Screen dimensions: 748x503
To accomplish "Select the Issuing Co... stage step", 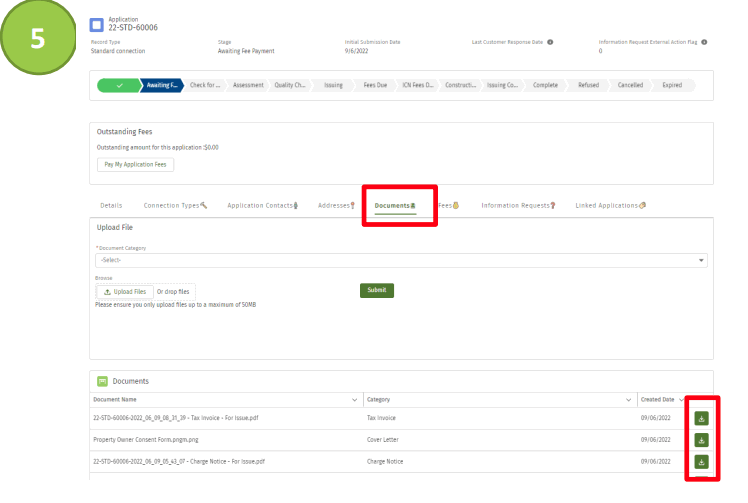I will tap(502, 85).
